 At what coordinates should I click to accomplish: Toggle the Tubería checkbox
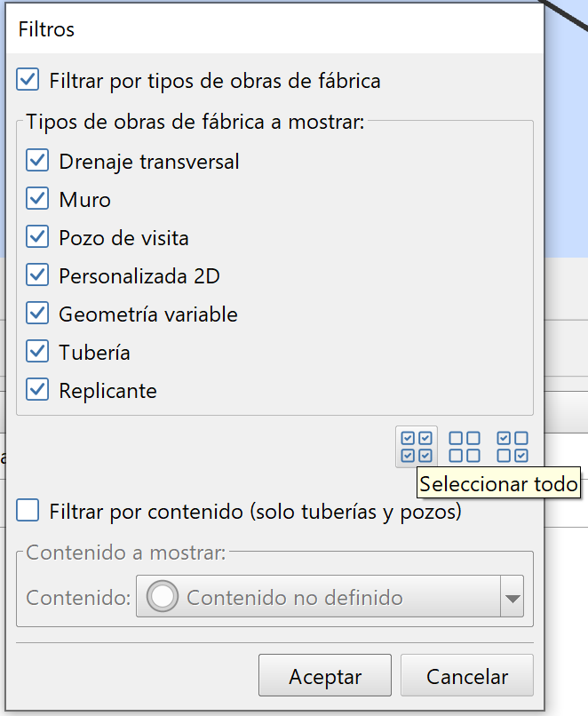(x=37, y=351)
